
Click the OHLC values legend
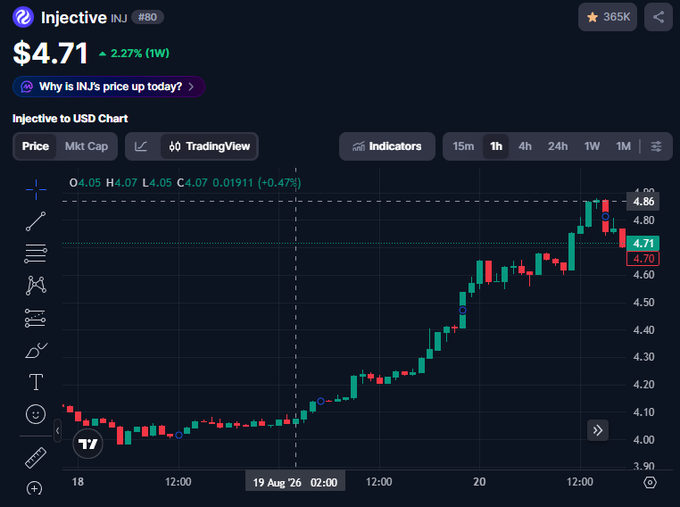(x=185, y=183)
